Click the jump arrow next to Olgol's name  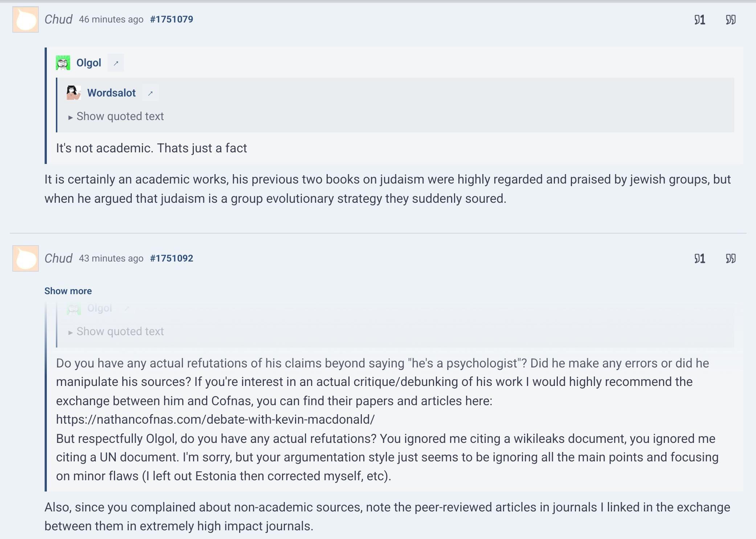tap(116, 63)
